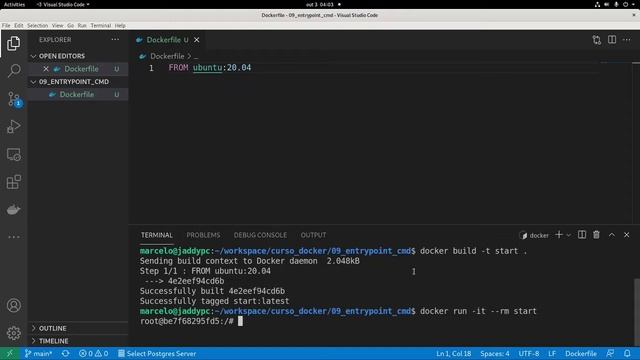Maximize the terminal panel with up chevron
This screenshot has width=640, height=360.
pyautogui.click(x=611, y=235)
